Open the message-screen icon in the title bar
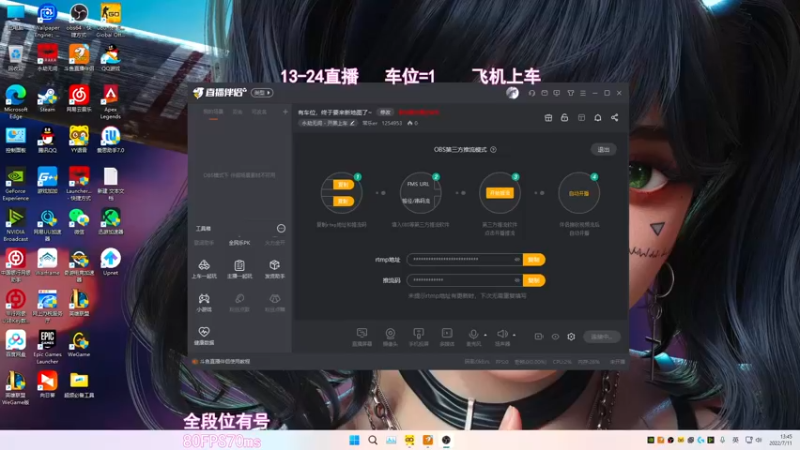The image size is (800, 450). pos(557,93)
